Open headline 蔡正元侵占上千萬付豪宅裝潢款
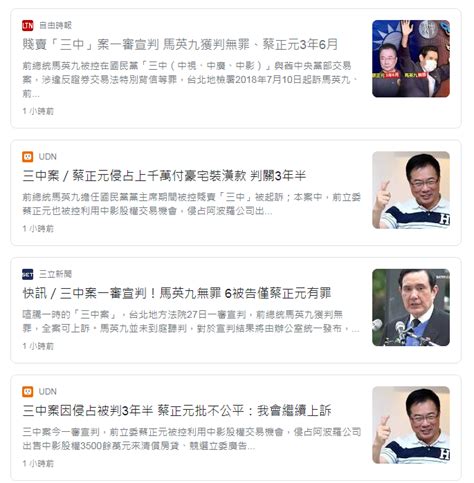 pos(164,176)
